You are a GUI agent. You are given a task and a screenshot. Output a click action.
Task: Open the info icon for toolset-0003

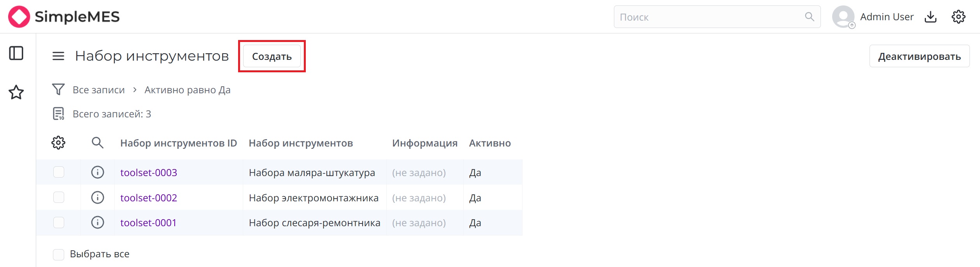(x=97, y=172)
